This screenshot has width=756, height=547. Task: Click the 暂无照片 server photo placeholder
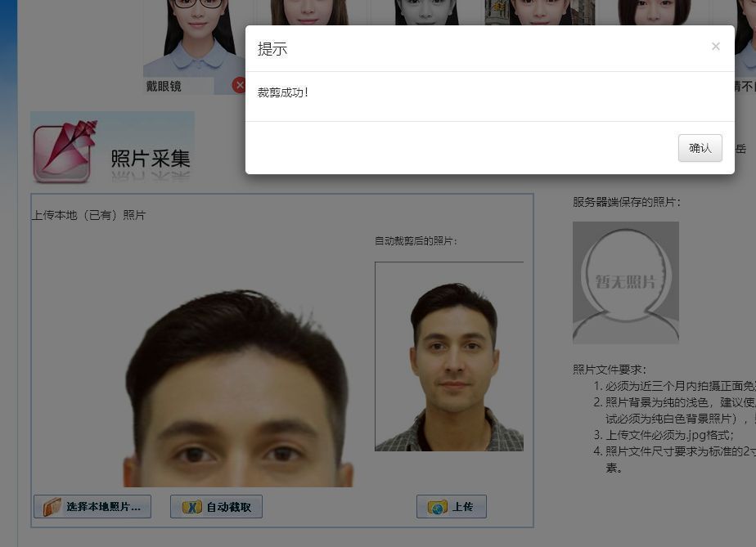click(x=625, y=282)
